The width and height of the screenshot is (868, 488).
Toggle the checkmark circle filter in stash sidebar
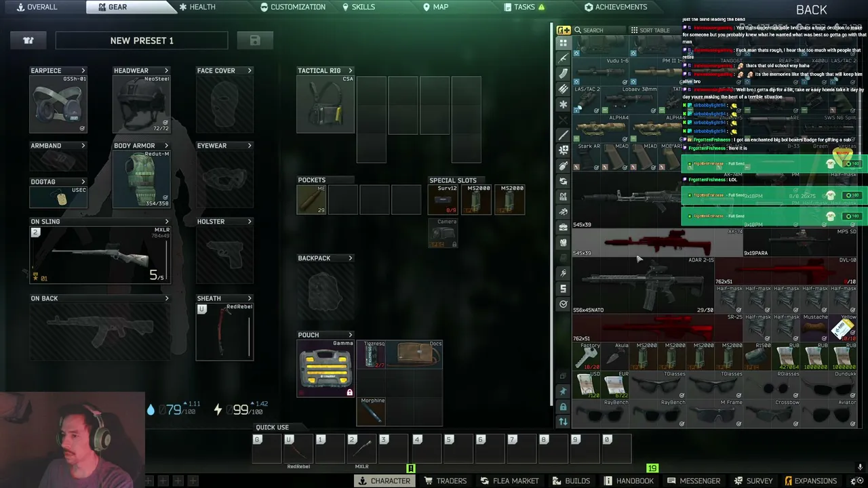pos(563,304)
